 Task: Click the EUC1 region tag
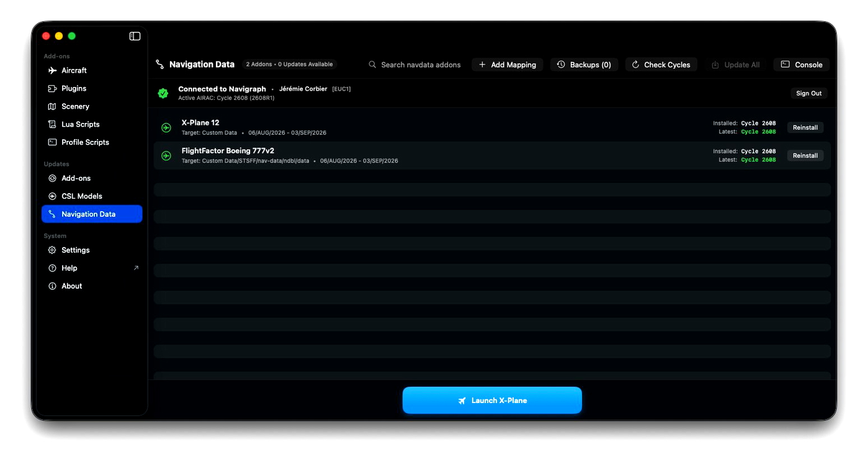pos(342,89)
